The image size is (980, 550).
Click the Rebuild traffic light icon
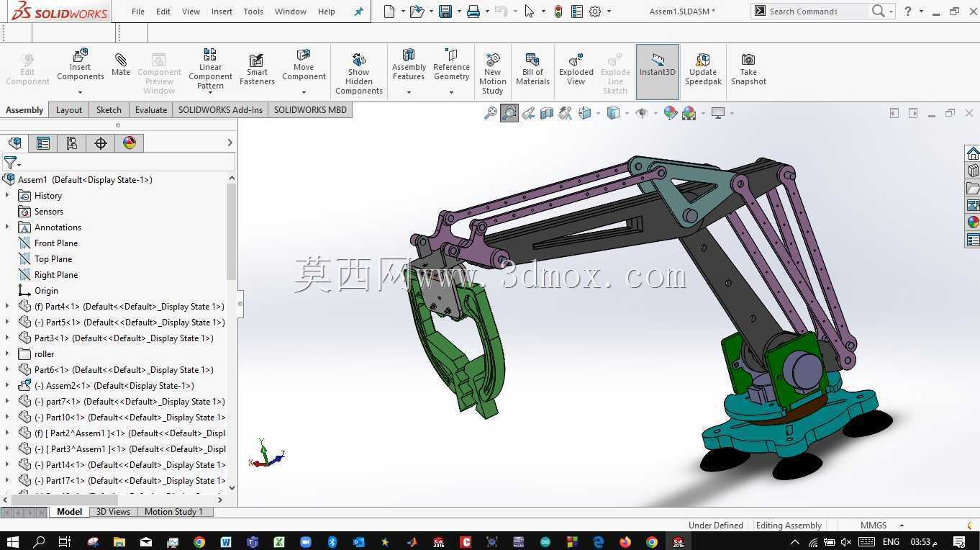click(x=558, y=12)
